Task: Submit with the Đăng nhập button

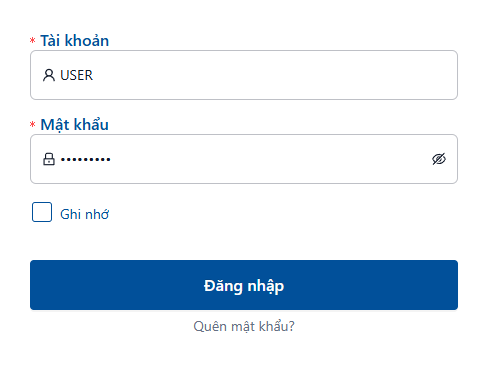Action: coord(244,285)
